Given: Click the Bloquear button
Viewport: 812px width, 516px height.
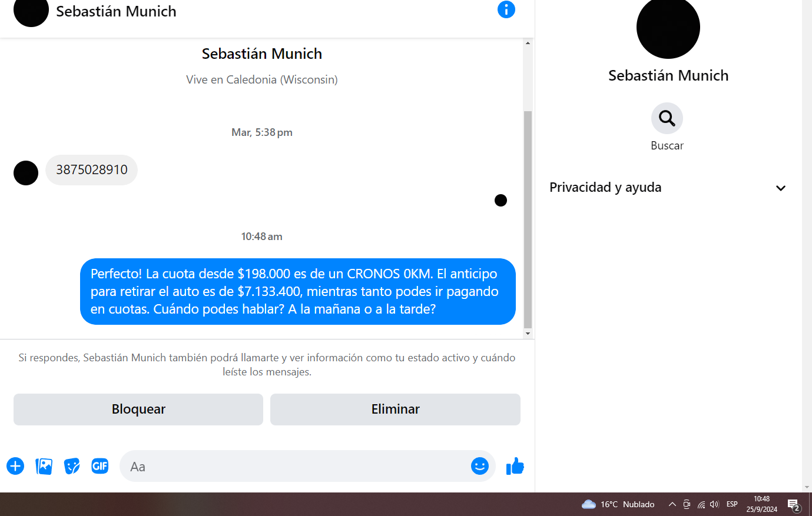Looking at the screenshot, I should click(138, 410).
